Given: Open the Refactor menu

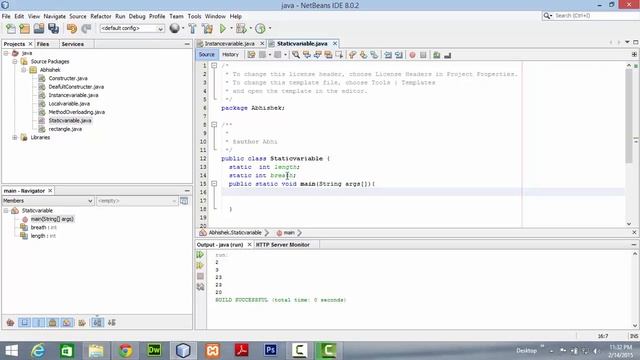Looking at the screenshot, I should click(x=101, y=16).
